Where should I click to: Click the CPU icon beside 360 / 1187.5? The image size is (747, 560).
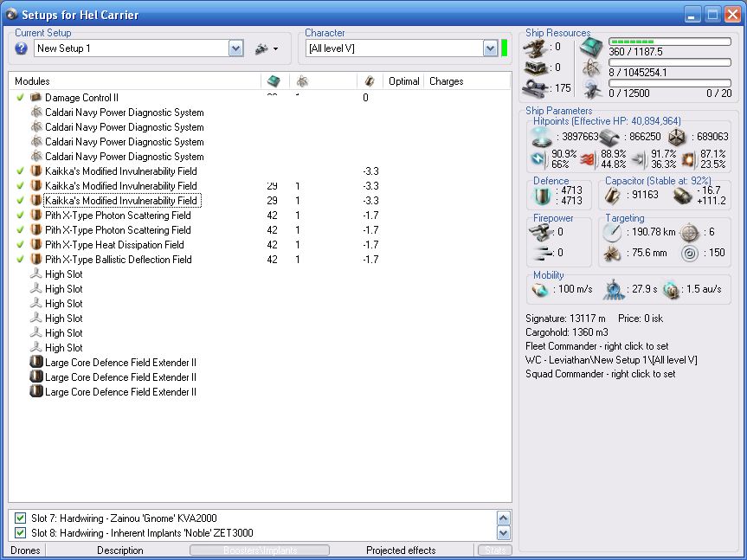pos(591,47)
